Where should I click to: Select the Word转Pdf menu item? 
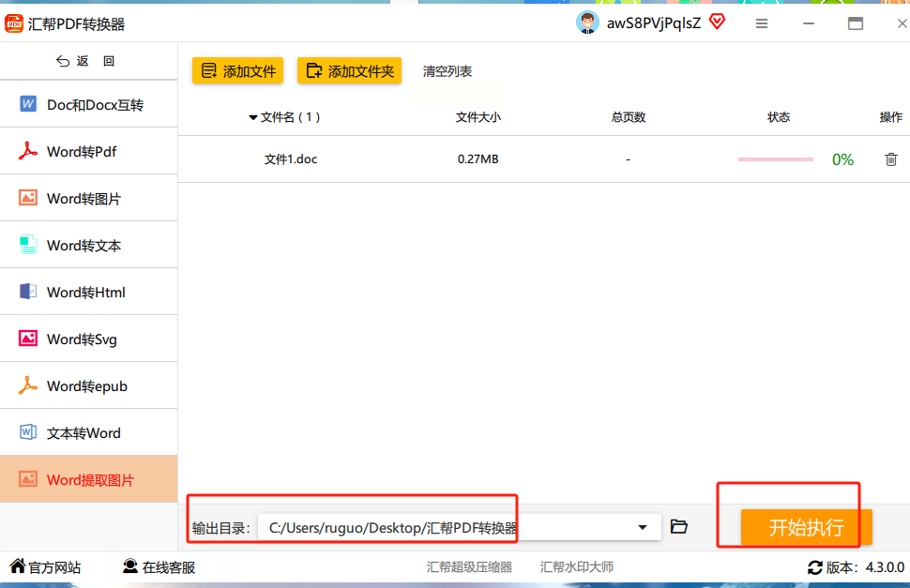(x=89, y=151)
